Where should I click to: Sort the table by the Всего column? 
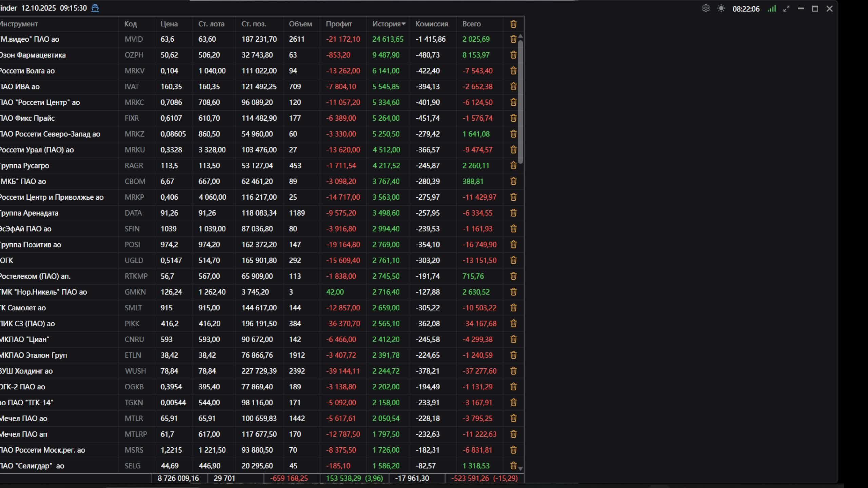[x=471, y=24]
